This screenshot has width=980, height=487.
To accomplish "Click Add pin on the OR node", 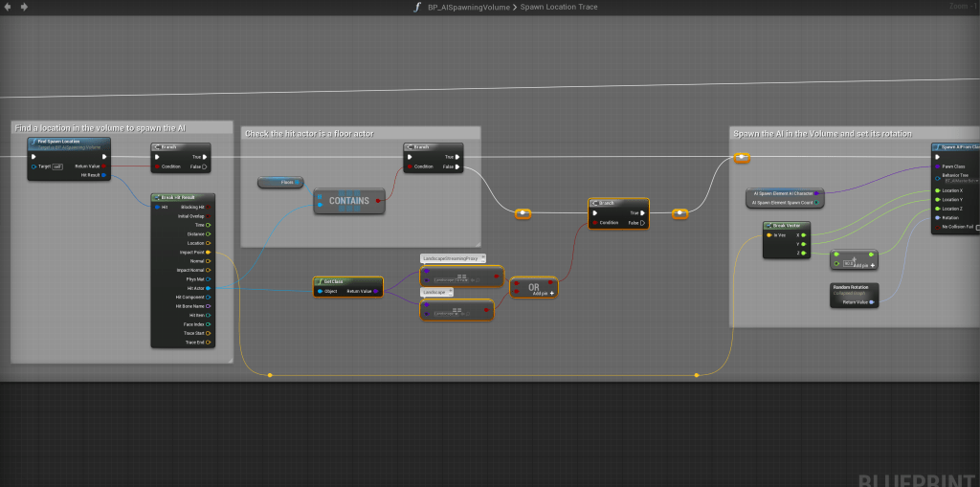I will [x=541, y=294].
